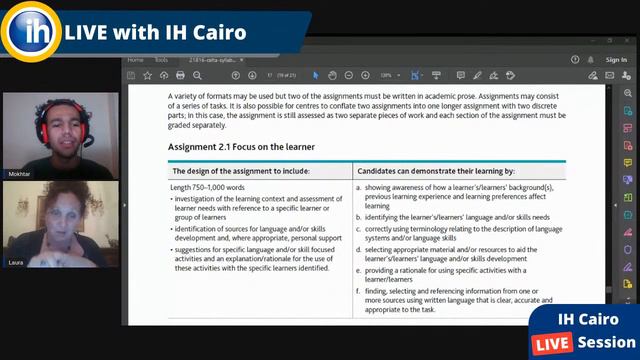The height and width of the screenshot is (360, 640).
Task: Click the Sign In button
Action: pyautogui.click(x=616, y=60)
